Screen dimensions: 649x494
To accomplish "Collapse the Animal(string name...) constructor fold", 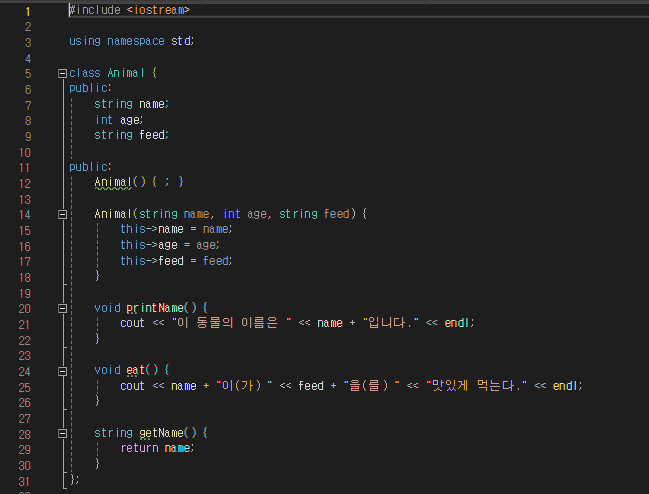I will pos(62,214).
